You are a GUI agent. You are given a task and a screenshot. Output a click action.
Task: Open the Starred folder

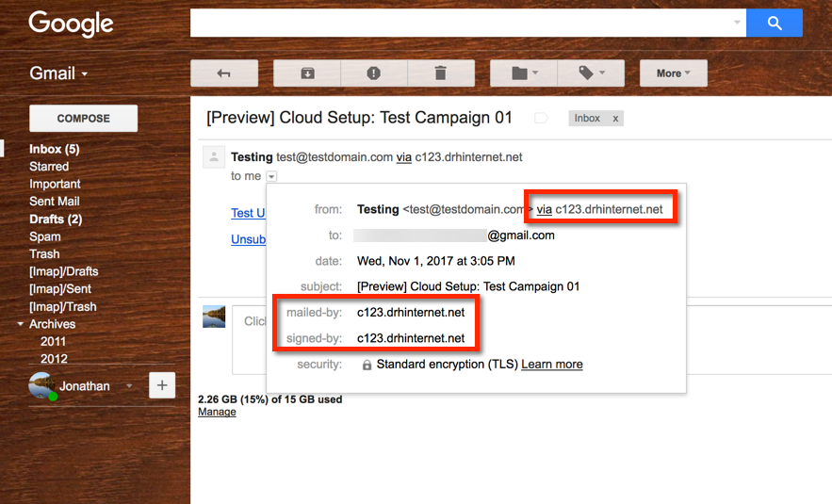(x=49, y=167)
